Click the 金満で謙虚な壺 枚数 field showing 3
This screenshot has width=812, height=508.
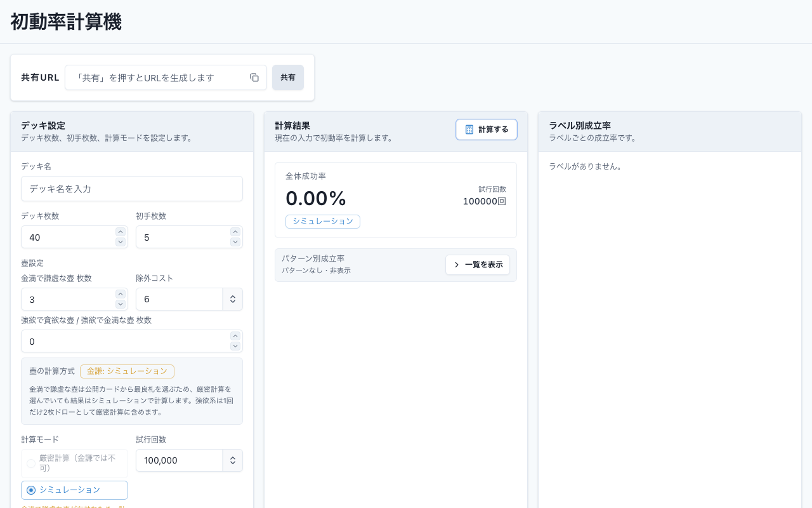click(74, 299)
